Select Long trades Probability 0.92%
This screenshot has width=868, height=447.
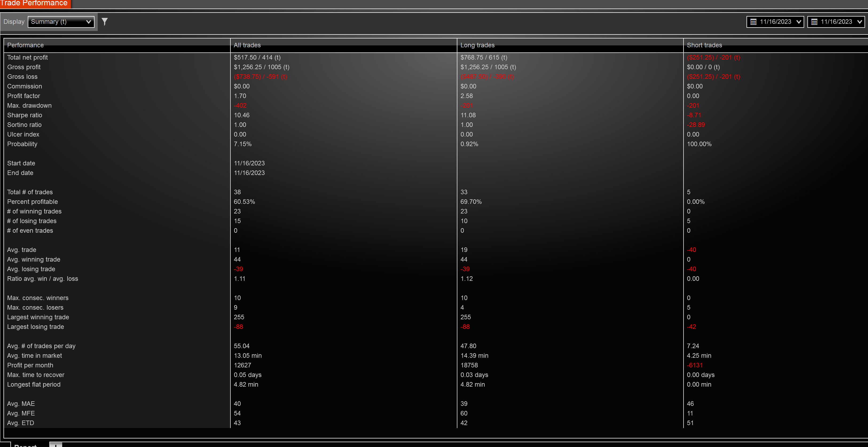coord(469,144)
